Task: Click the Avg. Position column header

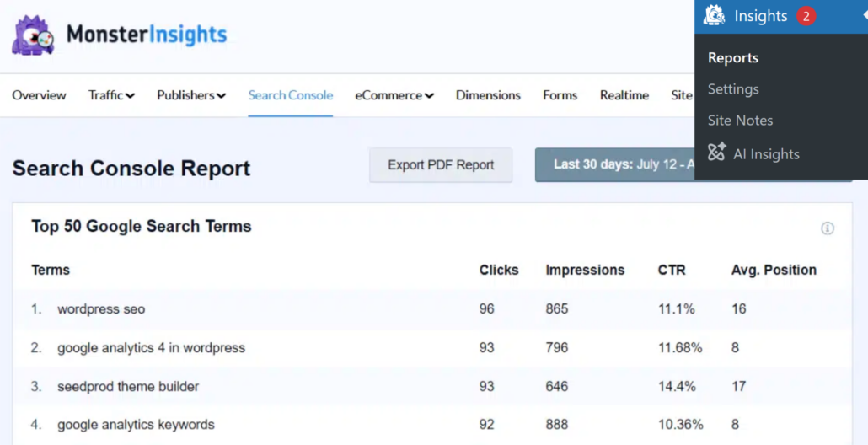Action: tap(774, 270)
